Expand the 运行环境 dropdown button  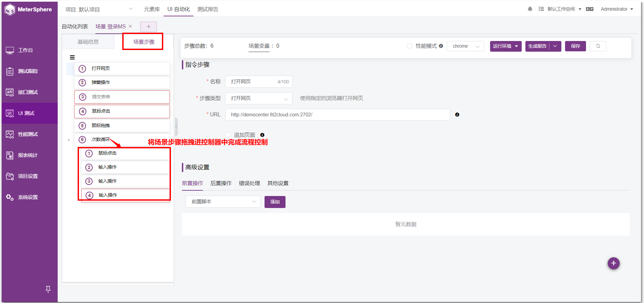click(506, 46)
